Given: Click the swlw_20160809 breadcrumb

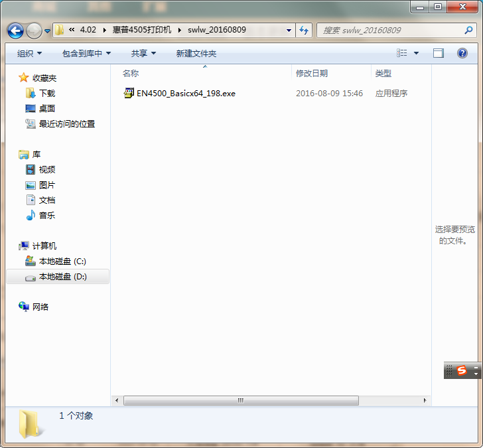Looking at the screenshot, I should [x=217, y=30].
